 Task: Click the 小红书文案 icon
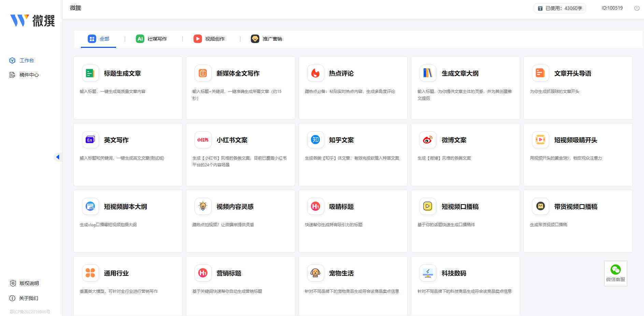[203, 140]
